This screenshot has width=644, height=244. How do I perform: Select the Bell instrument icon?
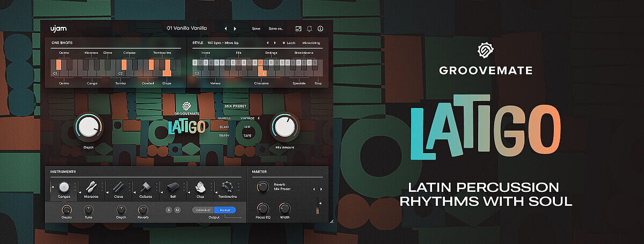(x=172, y=186)
